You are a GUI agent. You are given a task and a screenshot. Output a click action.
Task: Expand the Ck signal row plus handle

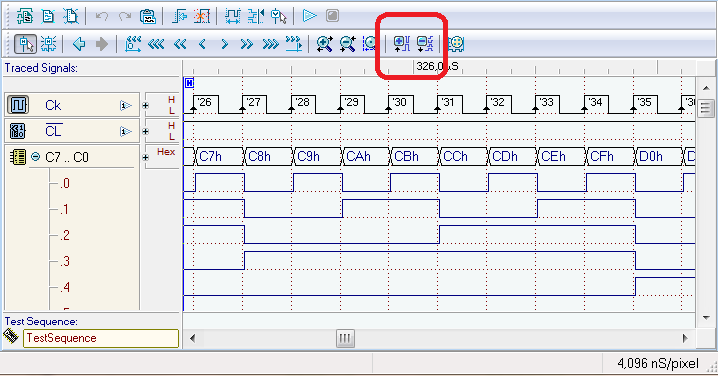146,105
